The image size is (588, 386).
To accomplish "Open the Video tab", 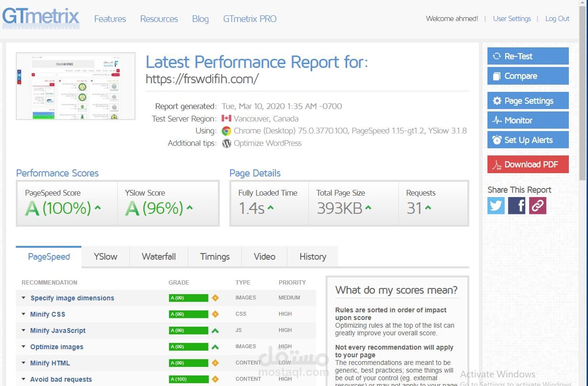I will [264, 257].
